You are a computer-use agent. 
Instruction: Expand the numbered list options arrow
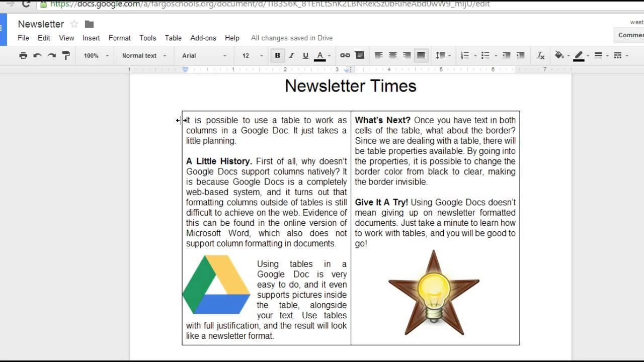[x=475, y=56]
